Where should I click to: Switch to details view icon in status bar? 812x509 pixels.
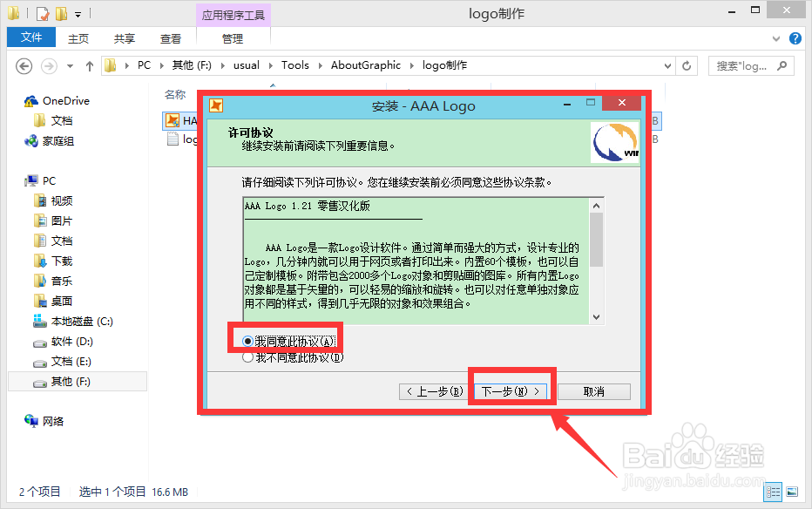click(x=773, y=492)
